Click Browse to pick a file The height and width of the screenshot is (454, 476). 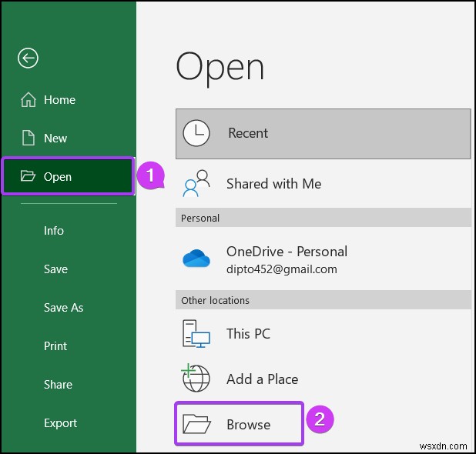(x=240, y=424)
